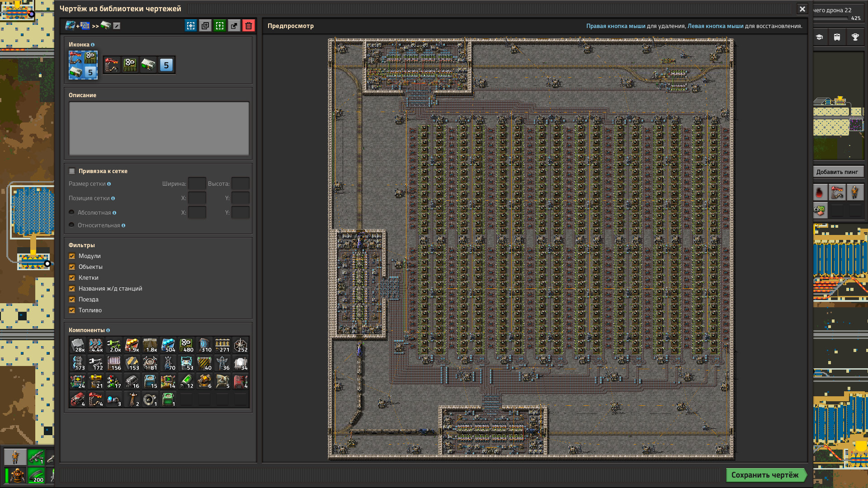Click the hazard concrete component with 153
Image resolution: width=868 pixels, height=488 pixels.
[132, 363]
